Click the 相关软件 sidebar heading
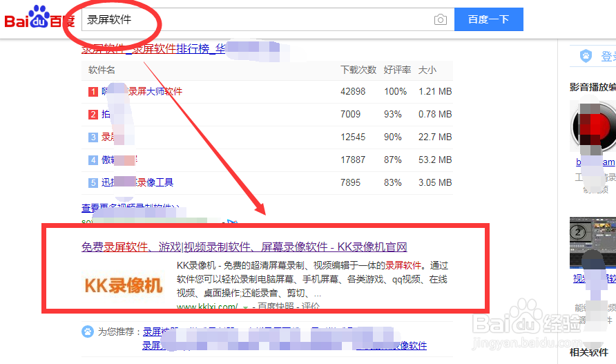 [589, 352]
